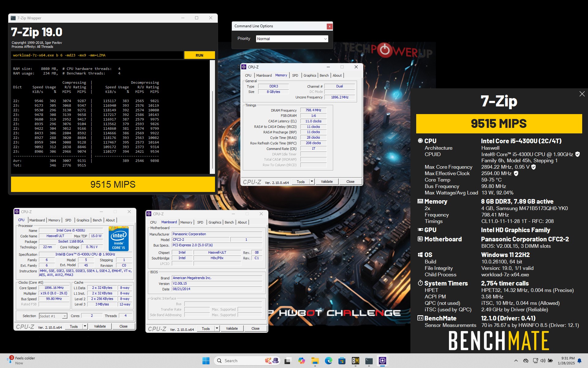The width and height of the screenshot is (588, 368).
Task: Click Tools button in CPU-Z Mainboard window
Action: 206,328
